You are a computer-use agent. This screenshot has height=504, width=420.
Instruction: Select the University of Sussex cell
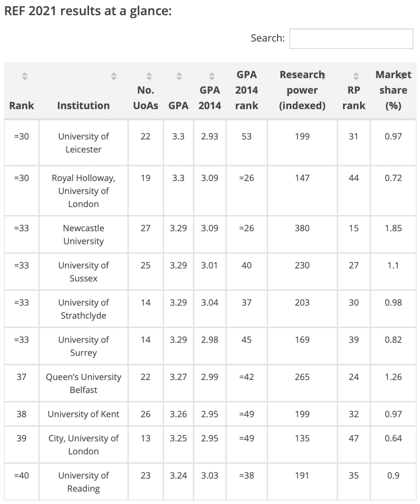coord(83,272)
